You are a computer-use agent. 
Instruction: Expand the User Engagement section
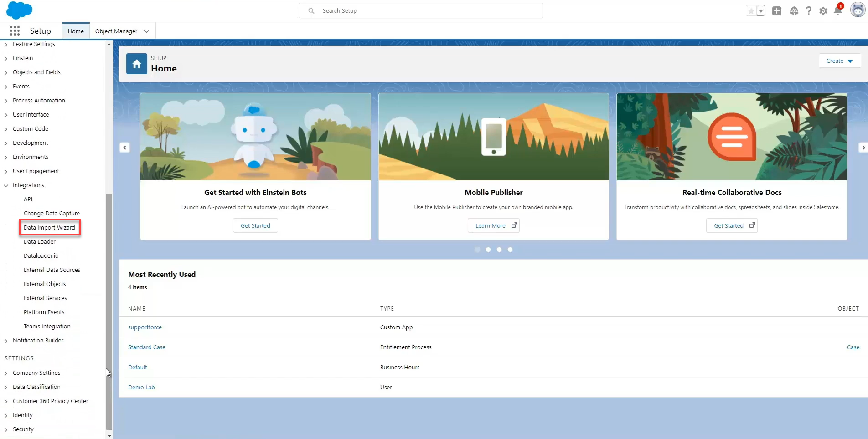click(x=6, y=171)
